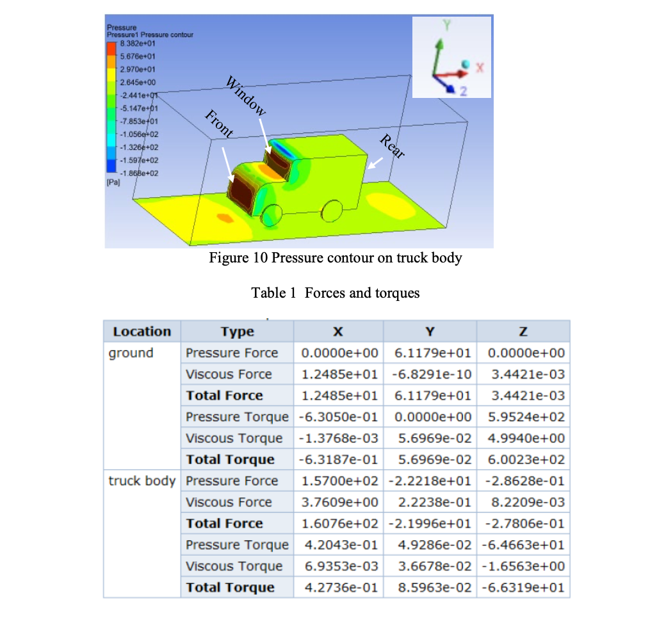Click the Table 1 Forces and torques title
The width and height of the screenshot is (657, 644).
tap(335, 293)
